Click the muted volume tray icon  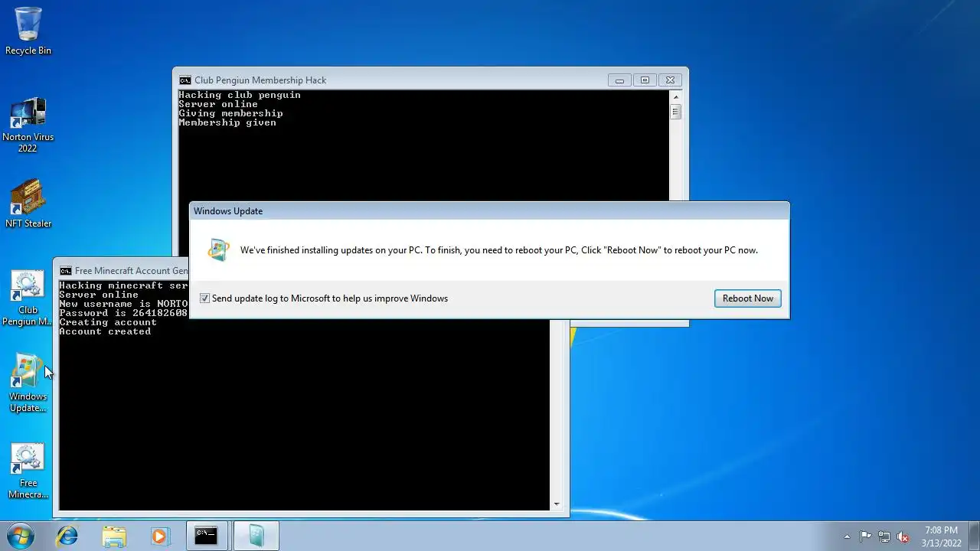tap(903, 536)
